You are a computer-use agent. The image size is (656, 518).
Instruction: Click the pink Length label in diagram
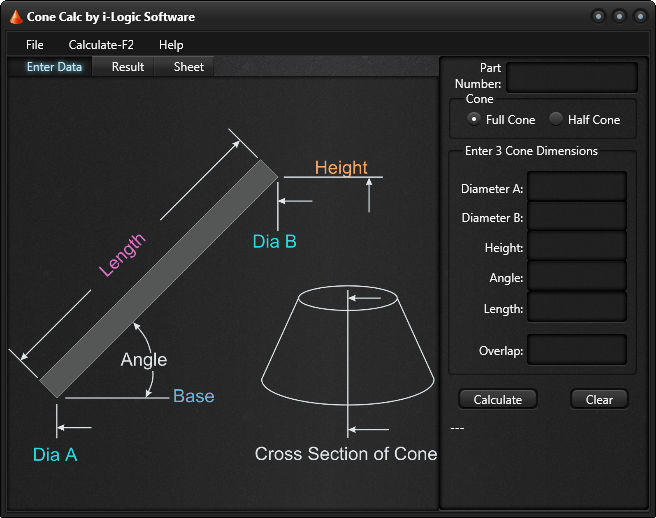pyautogui.click(x=122, y=254)
